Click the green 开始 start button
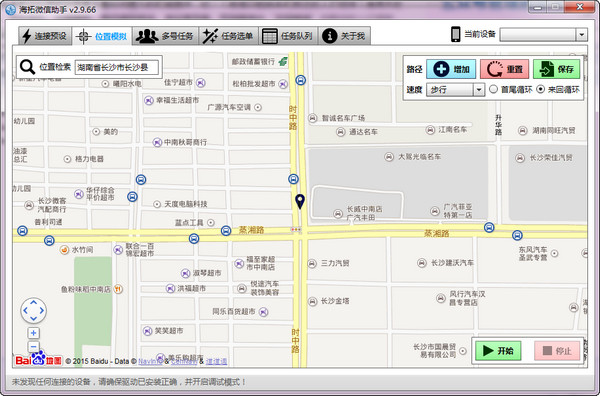The height and width of the screenshot is (396, 600). point(498,350)
